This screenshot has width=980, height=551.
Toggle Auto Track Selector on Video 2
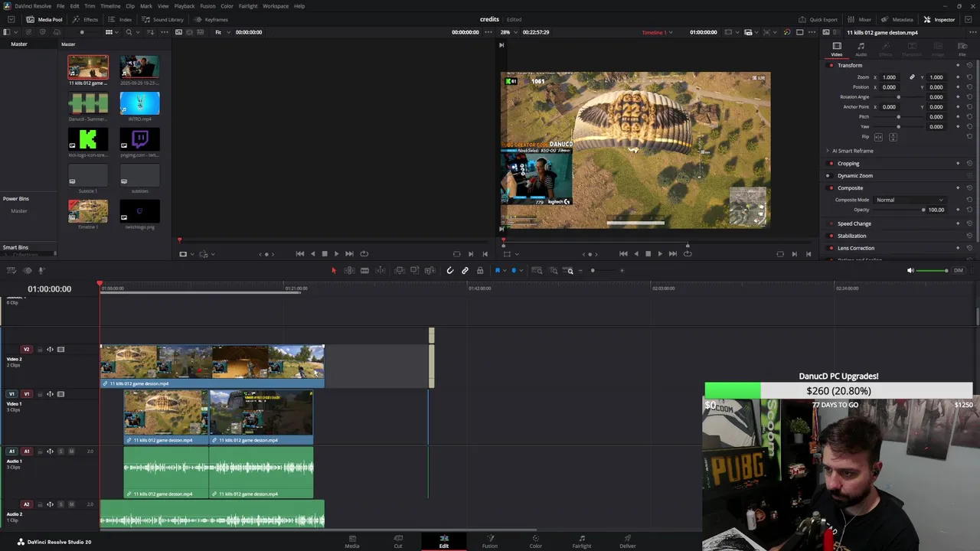51,350
